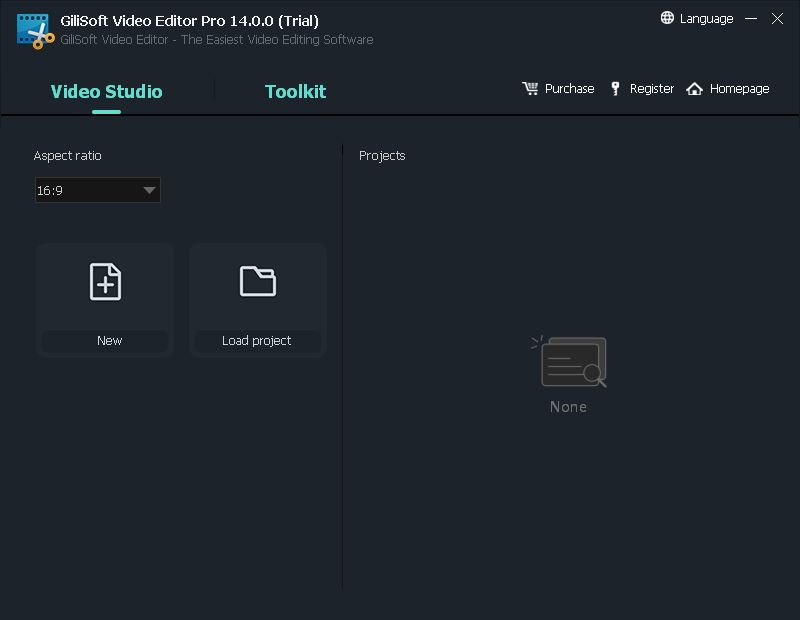Switch to the Toolkit tab
Image resolution: width=800 pixels, height=620 pixels.
[x=295, y=91]
